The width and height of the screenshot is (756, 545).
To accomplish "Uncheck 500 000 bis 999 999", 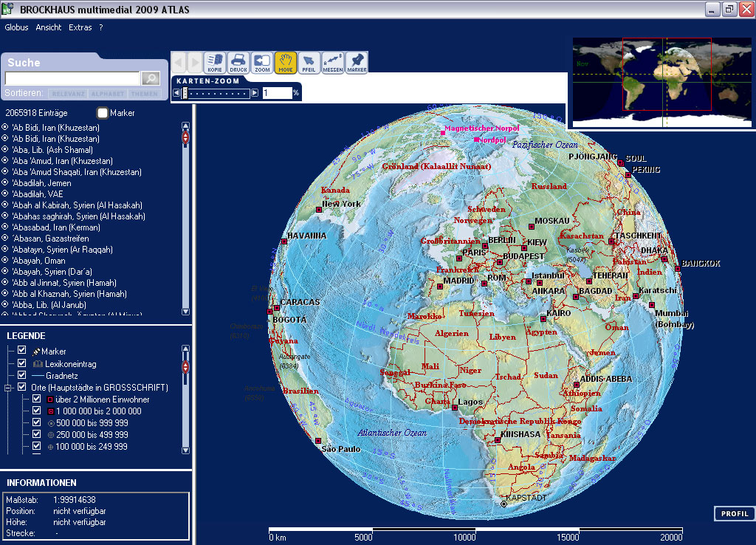I will click(x=37, y=422).
